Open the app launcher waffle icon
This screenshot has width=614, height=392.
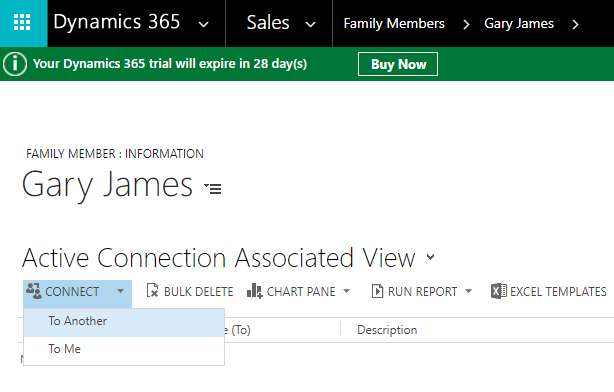22,22
